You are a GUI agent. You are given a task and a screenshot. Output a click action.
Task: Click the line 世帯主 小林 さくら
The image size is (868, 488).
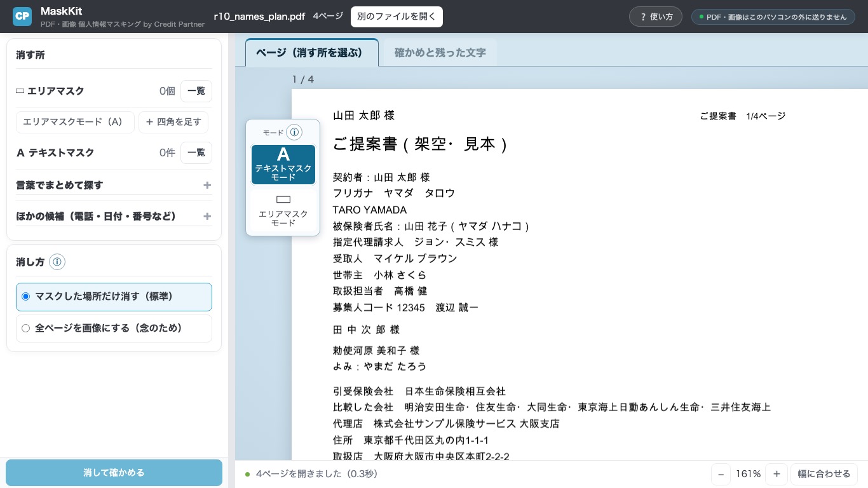click(x=379, y=275)
